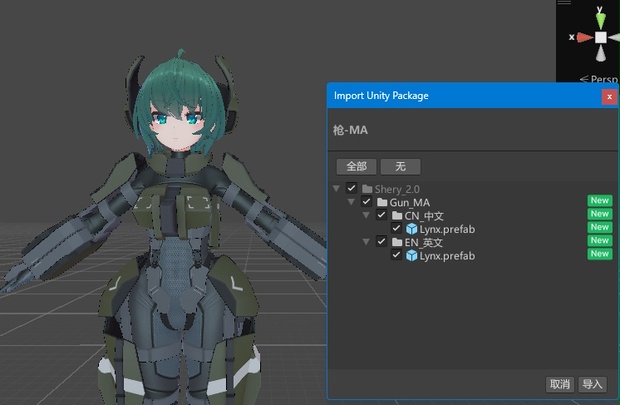Uncheck the Shery_2.0 checkbox
The width and height of the screenshot is (620, 405).
(x=351, y=188)
